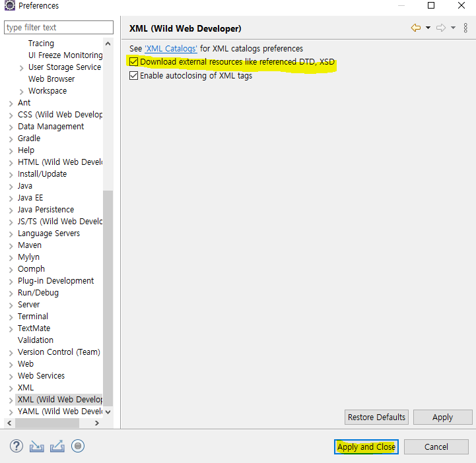Expand the Server preferences node
This screenshot has height=463, width=476.
(11, 305)
